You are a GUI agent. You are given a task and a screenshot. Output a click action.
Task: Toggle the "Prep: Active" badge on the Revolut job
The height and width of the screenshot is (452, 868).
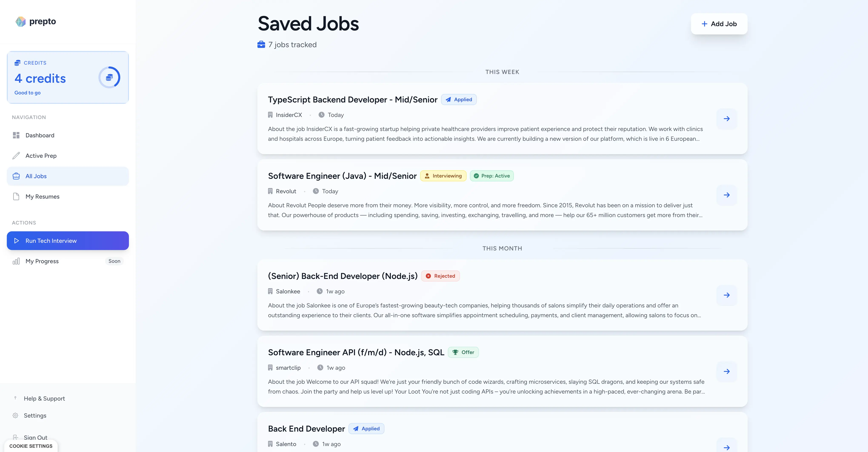492,175
